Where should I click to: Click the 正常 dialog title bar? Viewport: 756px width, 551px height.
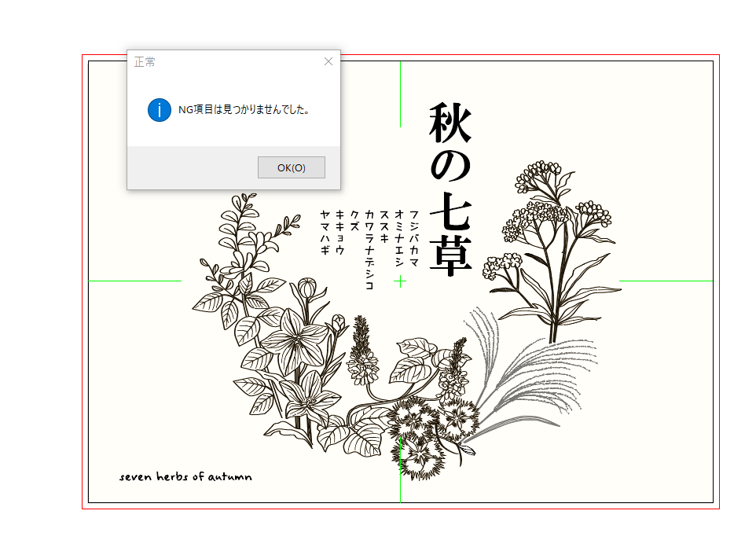click(x=220, y=61)
